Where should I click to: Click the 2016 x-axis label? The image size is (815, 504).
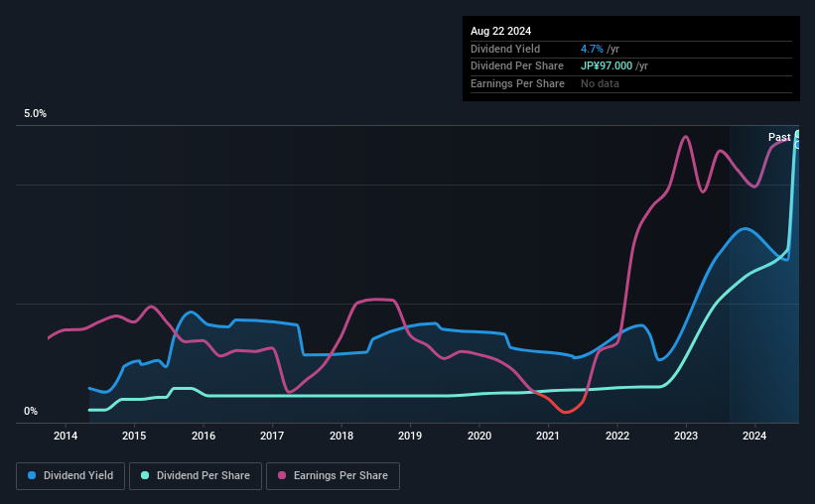point(204,436)
